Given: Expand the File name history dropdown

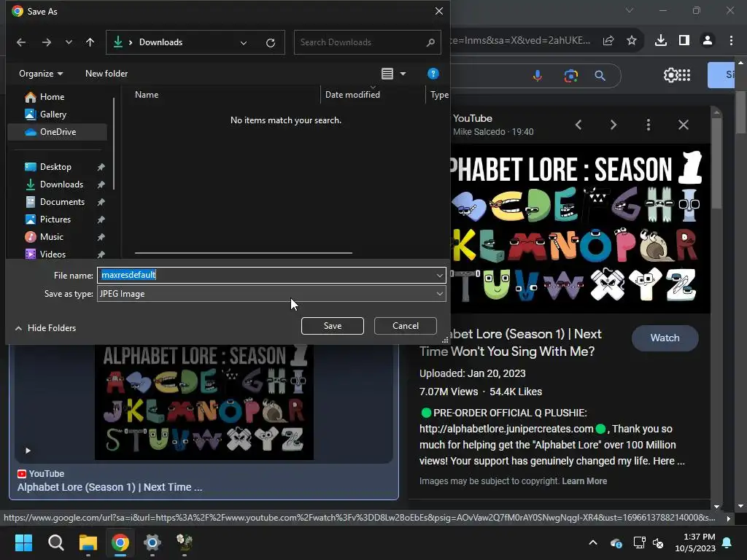Looking at the screenshot, I should click(x=439, y=275).
